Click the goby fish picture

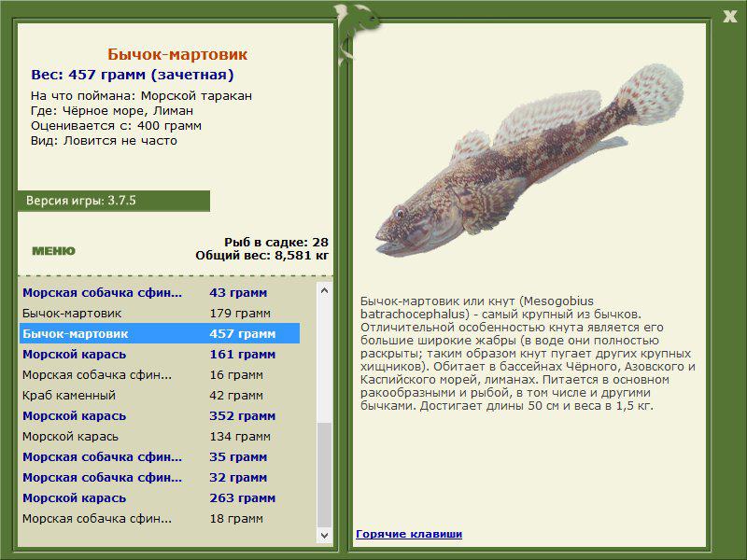529,161
